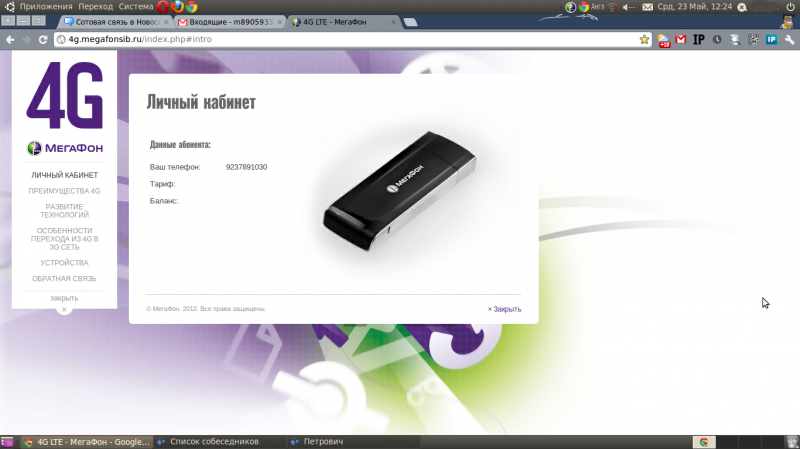Screen dimensions: 800x449
Task: Open Список собеседников from the taskbar
Action: [x=214, y=441]
